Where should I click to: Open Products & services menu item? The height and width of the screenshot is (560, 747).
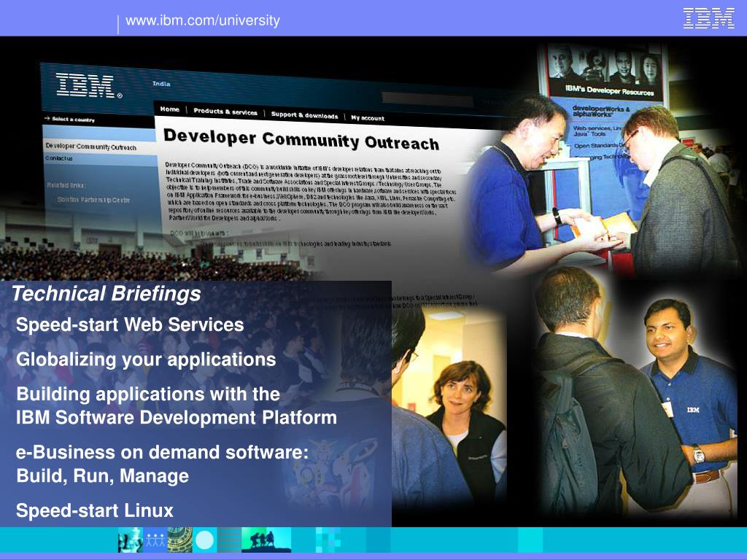(x=225, y=112)
